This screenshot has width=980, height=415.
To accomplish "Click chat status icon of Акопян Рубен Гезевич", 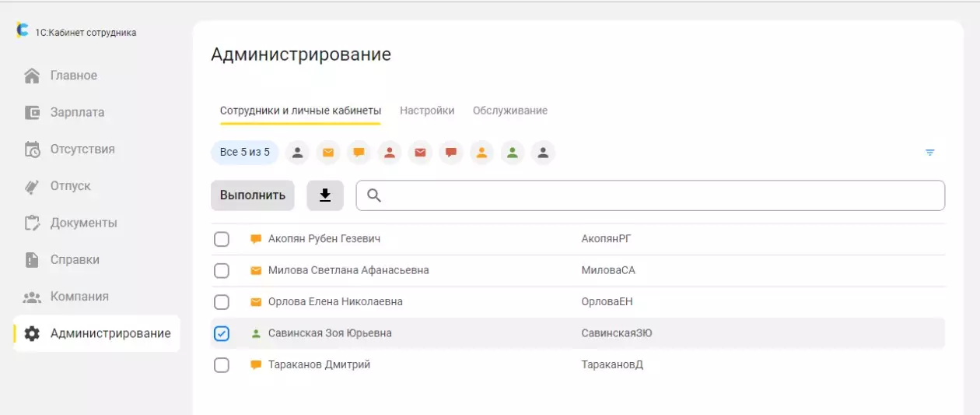I will (x=256, y=239).
